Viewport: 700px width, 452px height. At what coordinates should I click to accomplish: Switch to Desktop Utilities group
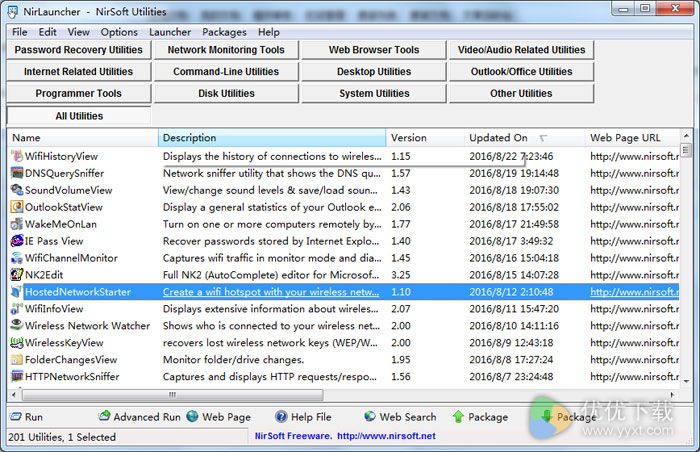click(374, 71)
